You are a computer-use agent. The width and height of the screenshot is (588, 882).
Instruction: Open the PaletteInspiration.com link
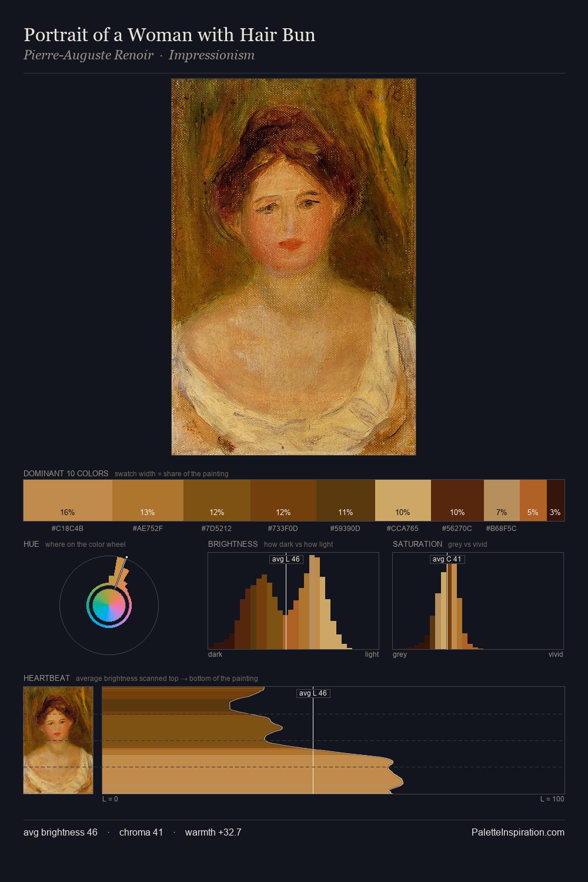[518, 833]
